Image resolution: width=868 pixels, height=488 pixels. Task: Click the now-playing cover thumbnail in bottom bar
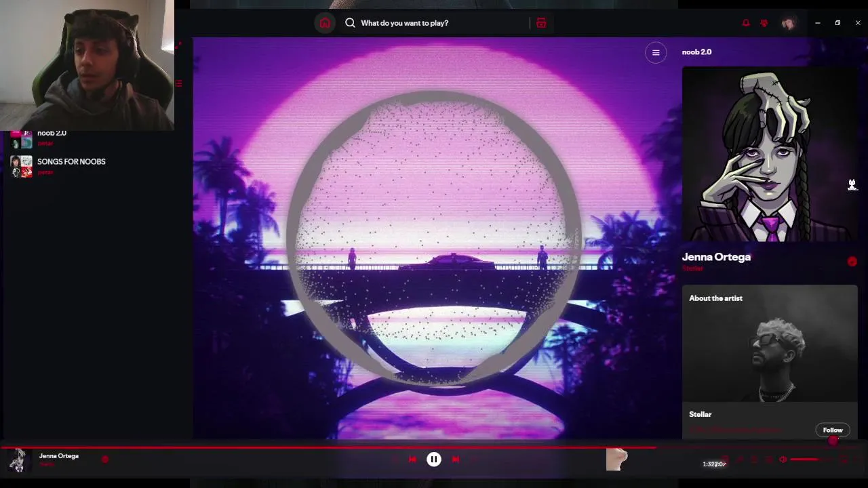(x=18, y=460)
